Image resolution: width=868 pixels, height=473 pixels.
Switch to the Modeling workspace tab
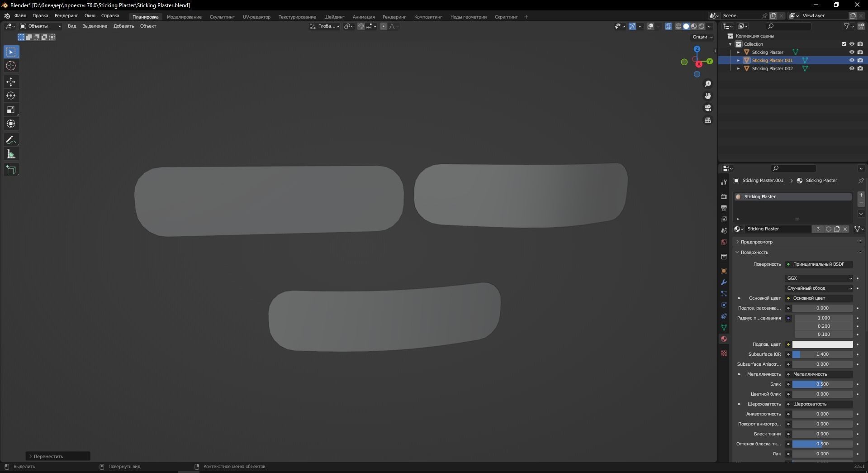(184, 17)
